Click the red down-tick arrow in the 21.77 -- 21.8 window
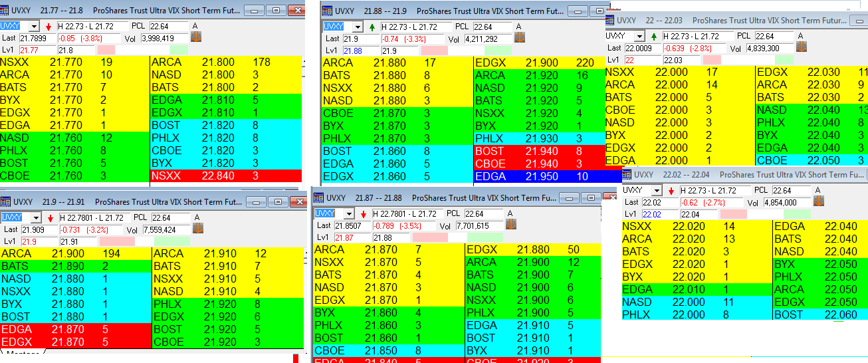 49,27
